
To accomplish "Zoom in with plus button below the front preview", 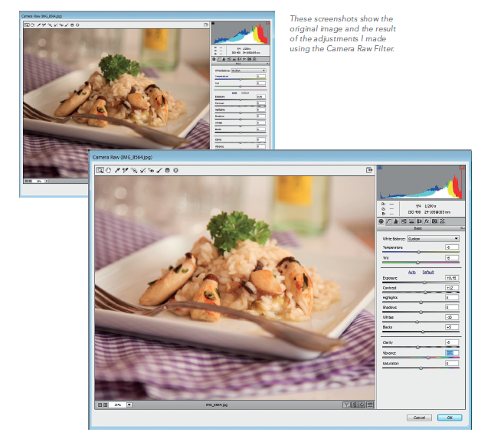I will click(x=105, y=403).
